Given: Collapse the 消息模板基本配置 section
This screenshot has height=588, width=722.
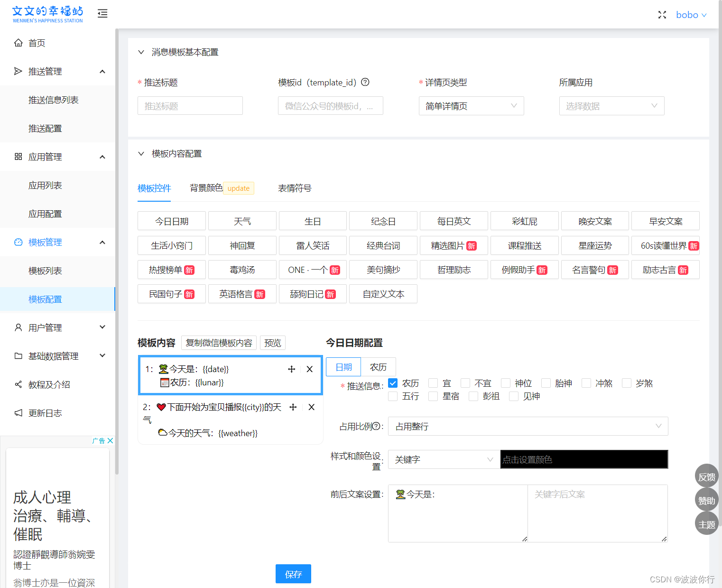Looking at the screenshot, I should (x=141, y=52).
